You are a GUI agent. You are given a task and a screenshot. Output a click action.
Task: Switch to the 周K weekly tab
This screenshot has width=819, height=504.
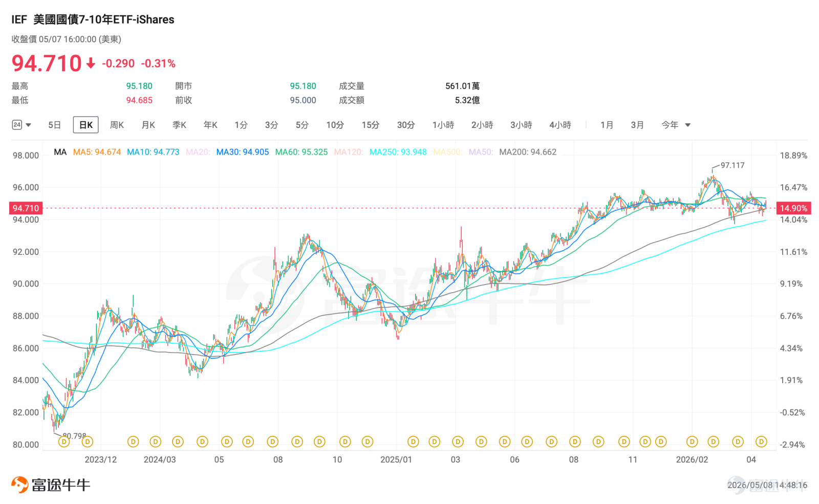pos(117,125)
